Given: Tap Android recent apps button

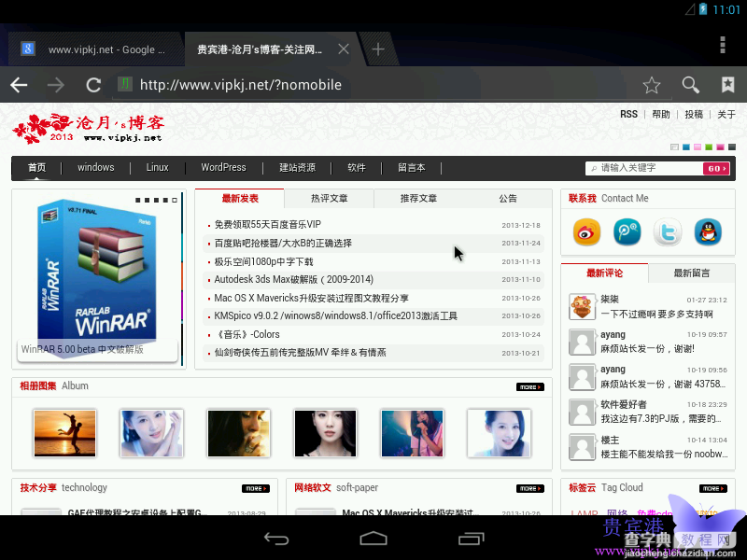Looking at the screenshot, I should click(x=472, y=539).
